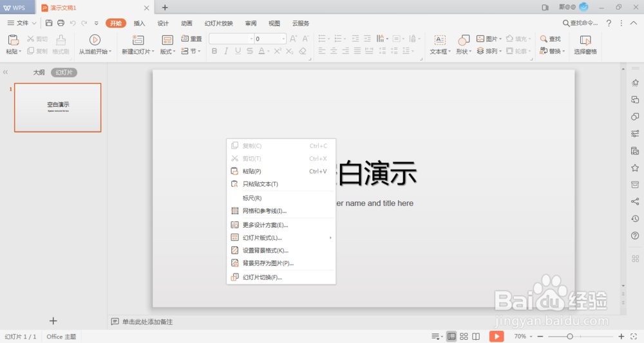Open the font size dropdown
Image resolution: width=644 pixels, height=343 pixels.
click(x=283, y=39)
